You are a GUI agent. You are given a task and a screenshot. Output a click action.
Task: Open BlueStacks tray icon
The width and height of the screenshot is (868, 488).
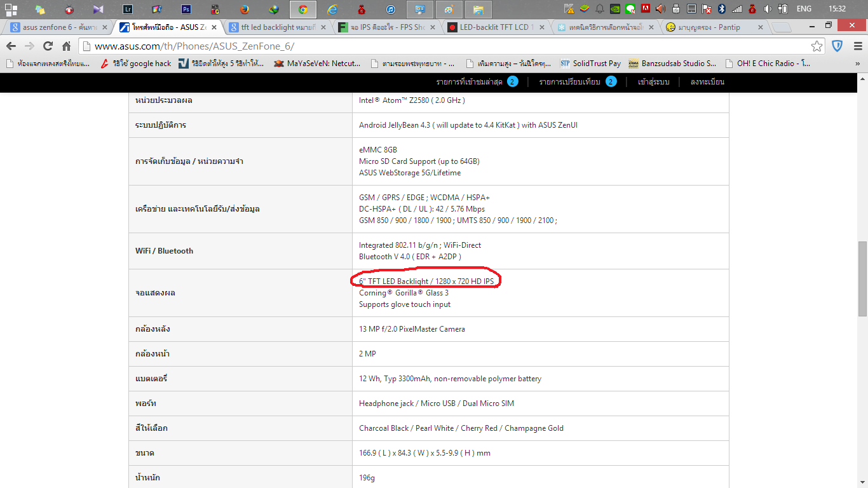click(x=585, y=9)
